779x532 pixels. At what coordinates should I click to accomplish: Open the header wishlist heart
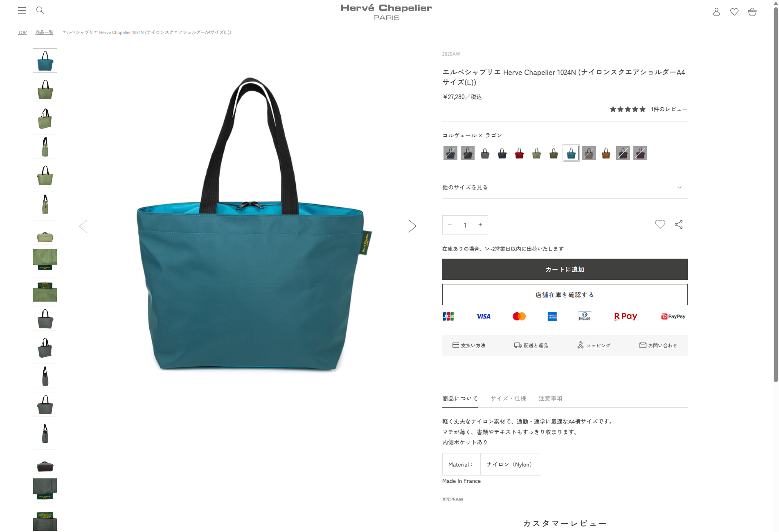[734, 12]
